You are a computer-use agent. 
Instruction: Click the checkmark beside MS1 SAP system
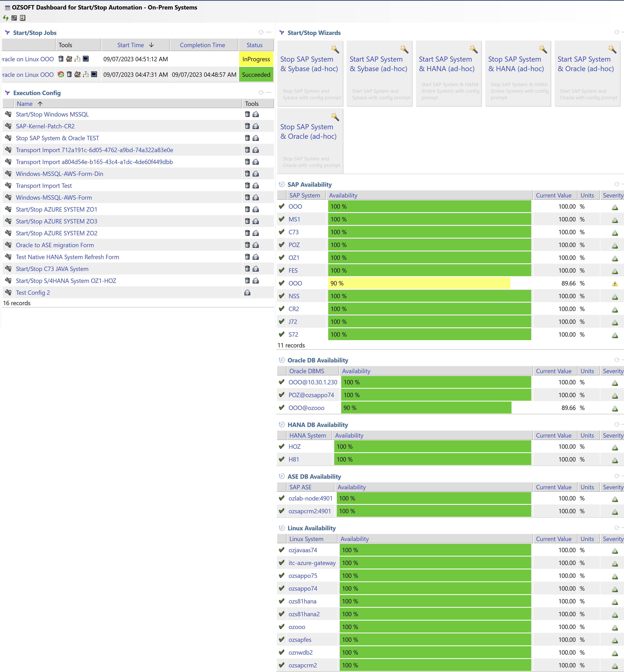coord(282,219)
